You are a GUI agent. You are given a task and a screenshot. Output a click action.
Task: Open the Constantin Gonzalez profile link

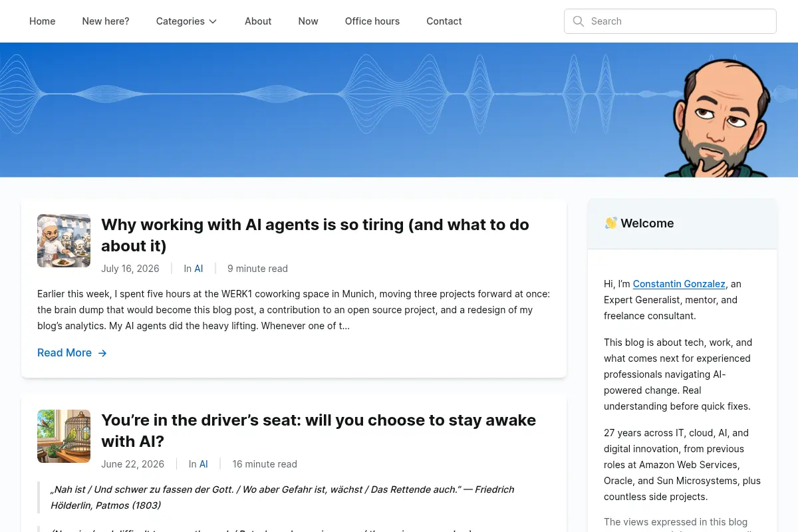pyautogui.click(x=679, y=284)
